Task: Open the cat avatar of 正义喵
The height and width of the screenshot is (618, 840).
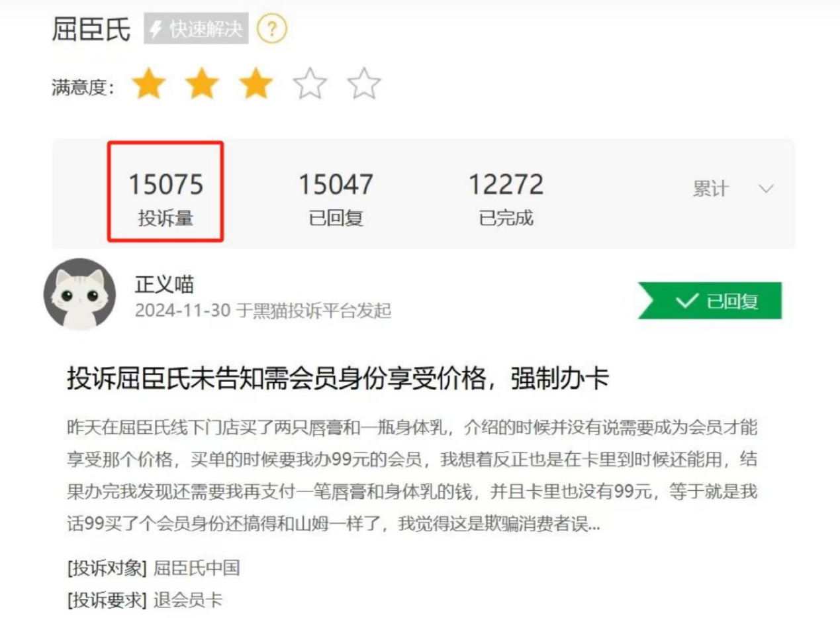Action: tap(79, 294)
